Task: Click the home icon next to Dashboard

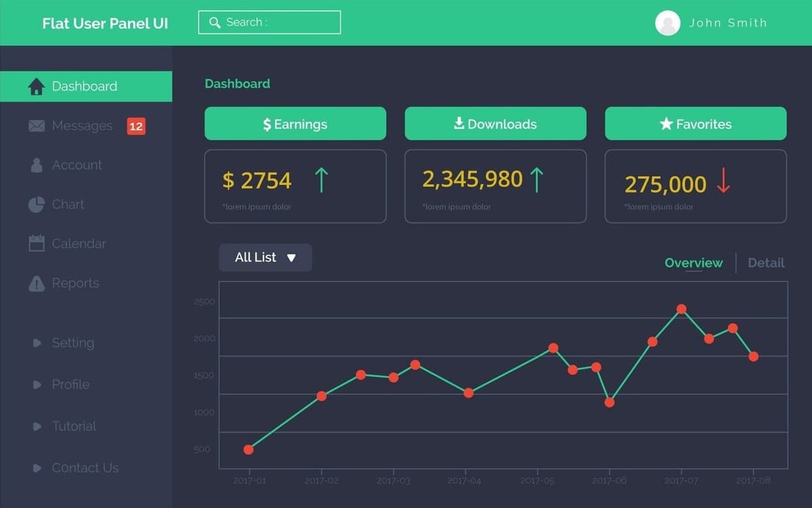Action: pos(35,86)
